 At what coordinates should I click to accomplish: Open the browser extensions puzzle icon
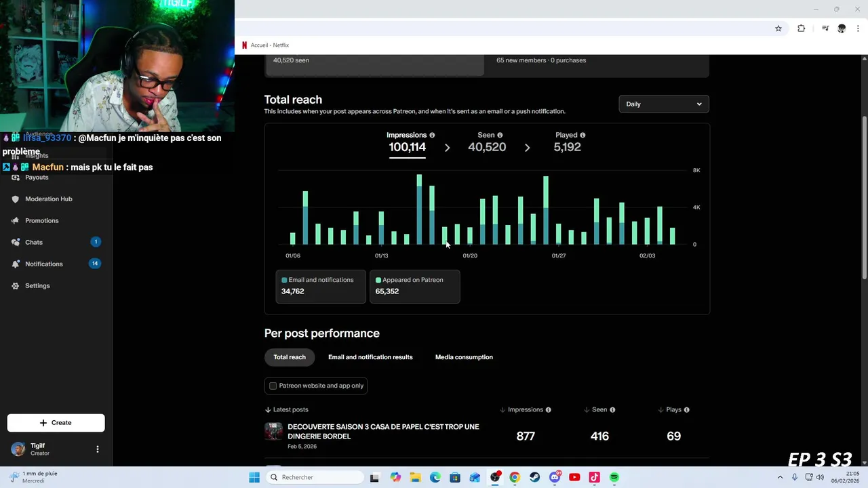pos(802,28)
